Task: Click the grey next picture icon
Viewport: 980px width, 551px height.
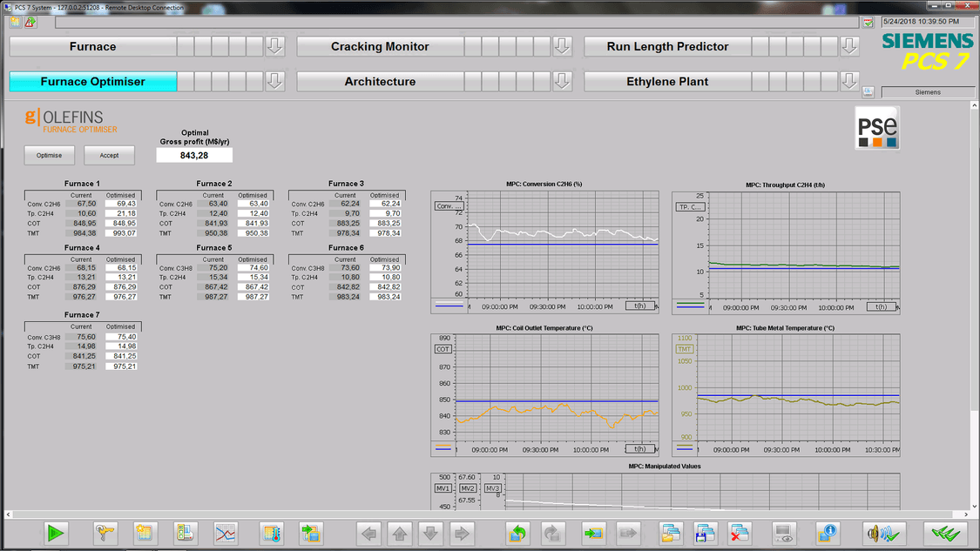Action: coord(552,533)
